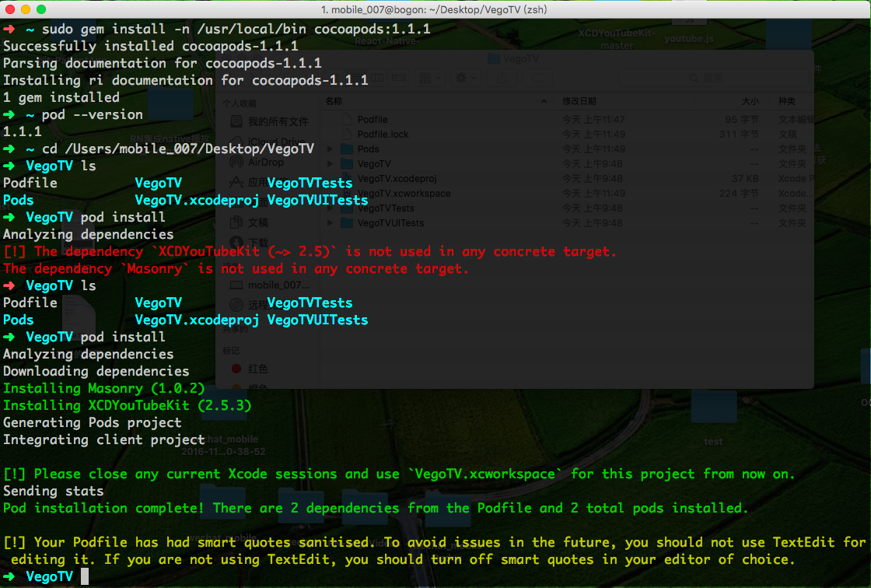871x588 pixels.
Task: Expand the Pods folder disclosure triangle
Action: point(330,149)
